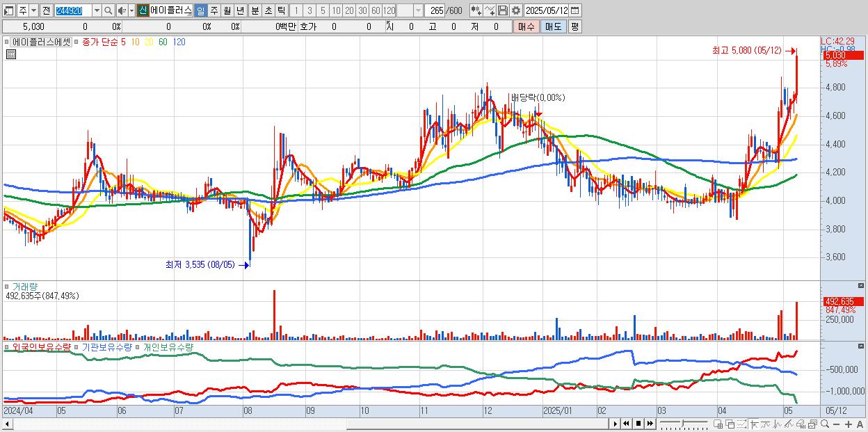Click the 기관보유수량 legend marker
868x432 pixels.
[77, 346]
